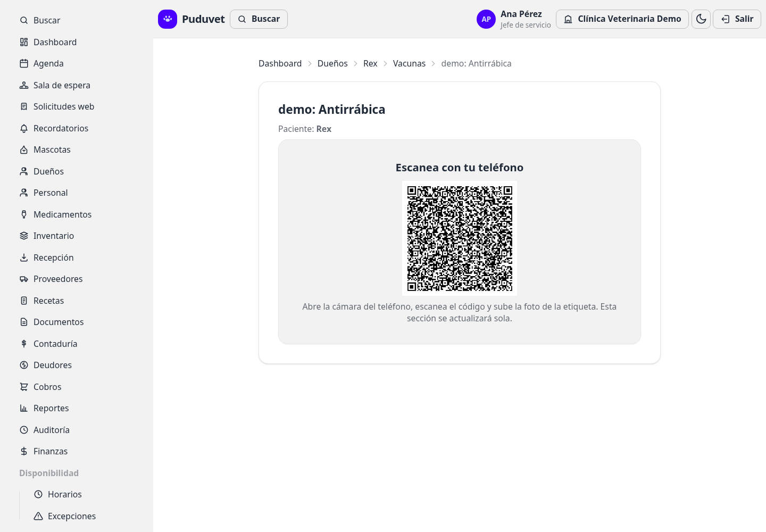The image size is (766, 532).
Task: Go to Mascotas in sidebar
Action: click(77, 149)
